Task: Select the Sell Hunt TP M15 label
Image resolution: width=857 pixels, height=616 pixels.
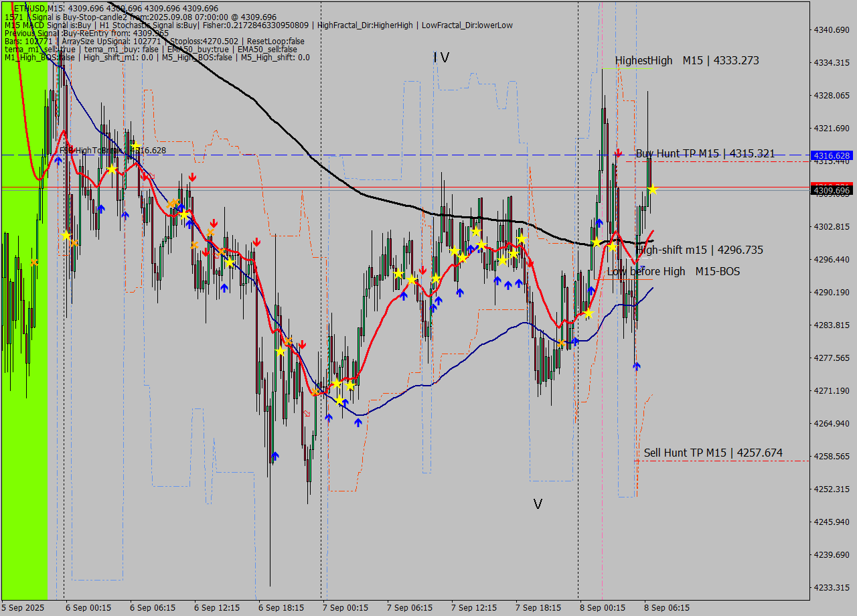Action: coord(713,453)
